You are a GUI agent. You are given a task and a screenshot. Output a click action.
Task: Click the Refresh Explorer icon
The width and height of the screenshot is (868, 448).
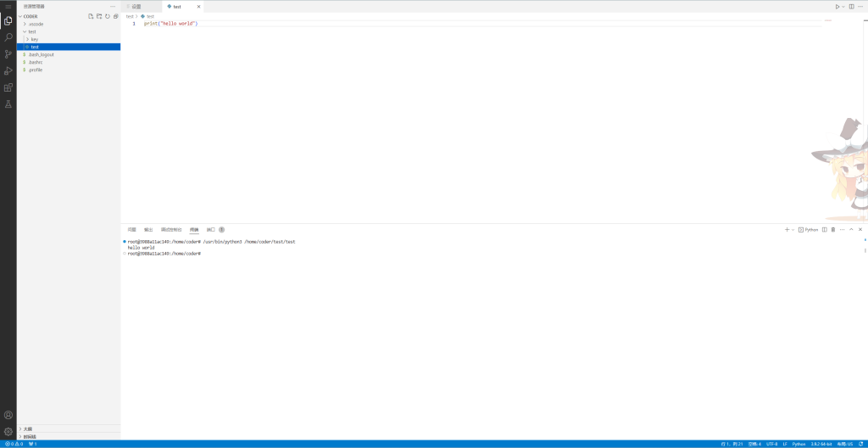pyautogui.click(x=107, y=16)
